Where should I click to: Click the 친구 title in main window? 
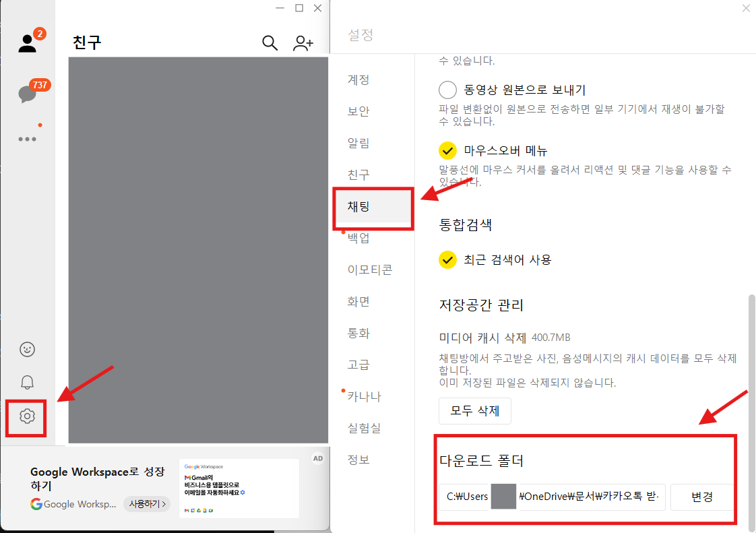[x=87, y=42]
